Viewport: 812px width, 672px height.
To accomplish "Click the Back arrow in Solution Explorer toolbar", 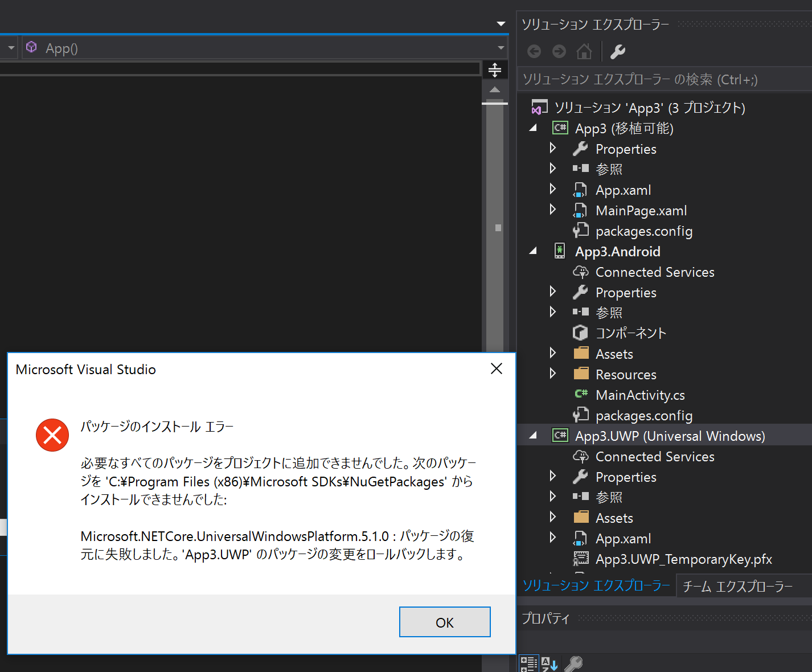I will (534, 52).
